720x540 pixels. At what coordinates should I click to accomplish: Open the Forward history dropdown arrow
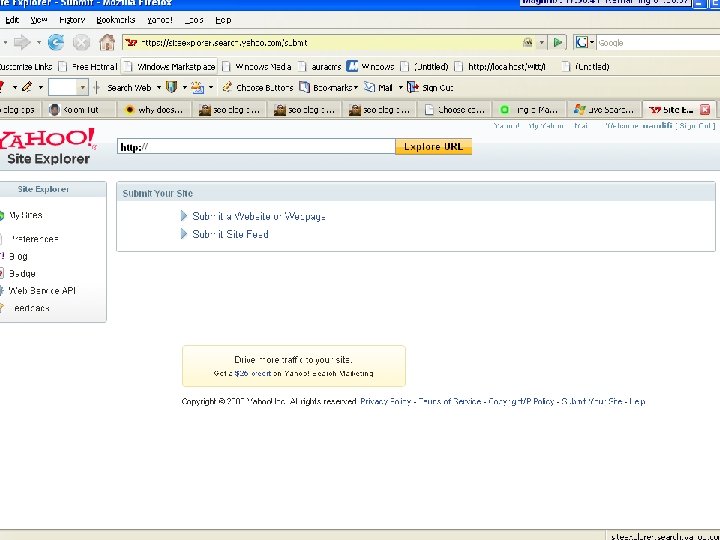pyautogui.click(x=39, y=43)
